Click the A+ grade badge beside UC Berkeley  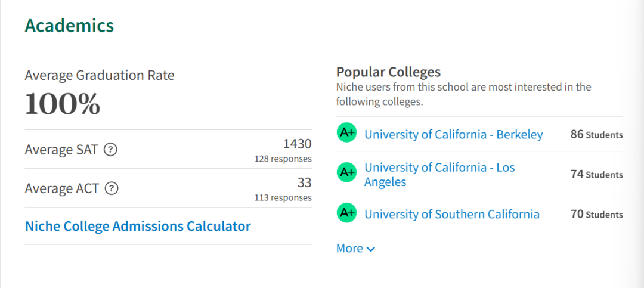(x=347, y=133)
